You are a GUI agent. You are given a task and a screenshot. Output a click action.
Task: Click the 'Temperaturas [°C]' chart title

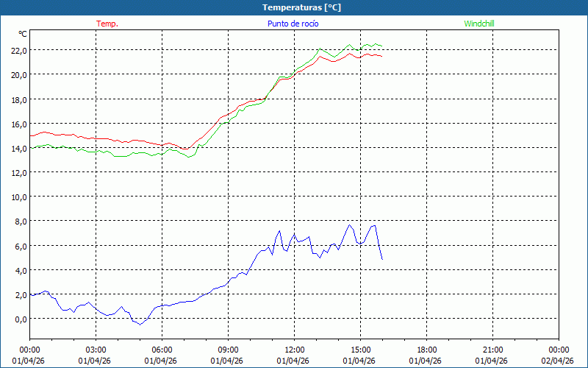[301, 7]
